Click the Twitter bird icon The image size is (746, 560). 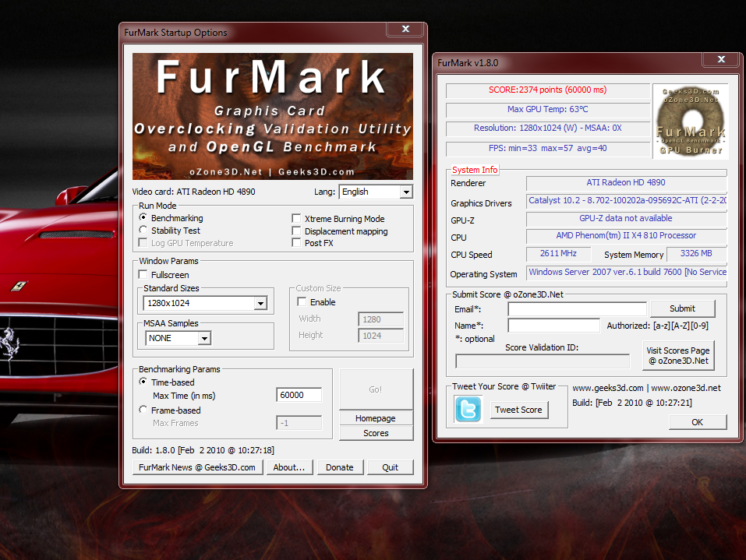[x=468, y=410]
